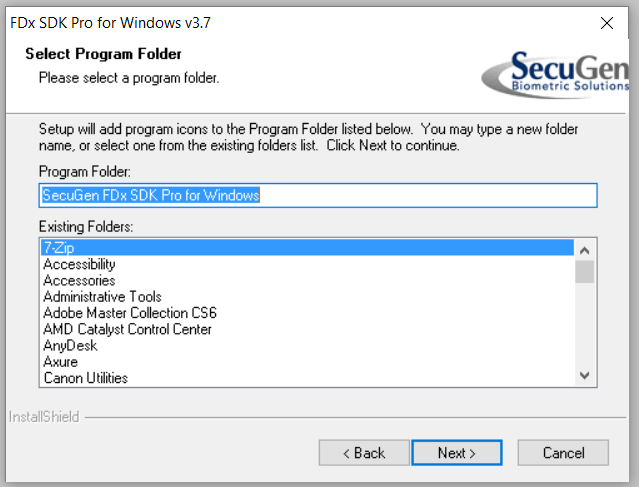Choose AMD Catalyst Control Center entry
The width and height of the screenshot is (639, 487).
click(307, 329)
